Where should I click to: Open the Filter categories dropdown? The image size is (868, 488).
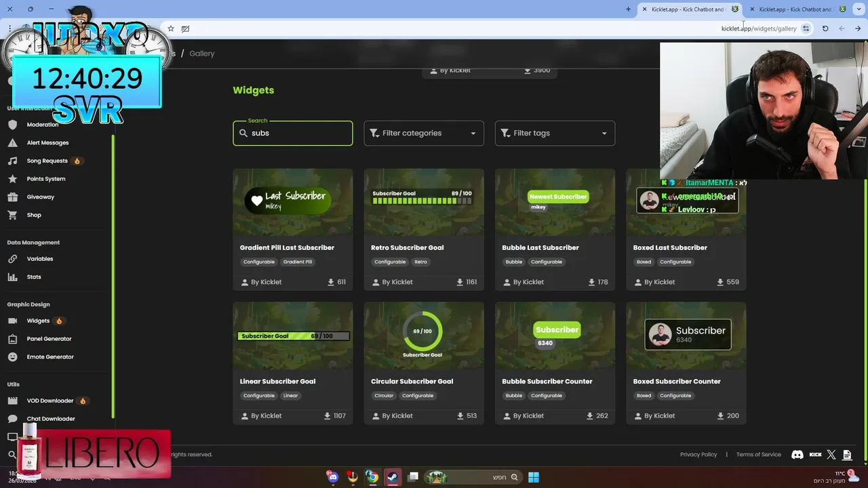tap(424, 134)
